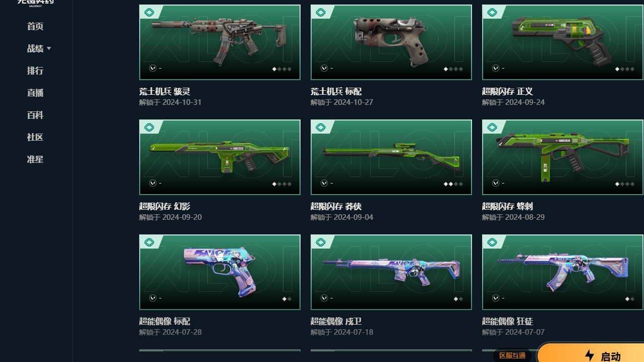This screenshot has width=644, height=362.
Task: Click the 启动 launch button
Action: [591, 353]
